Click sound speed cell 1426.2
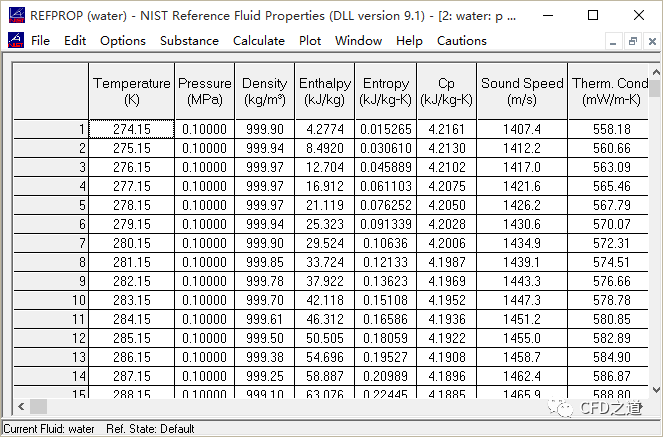This screenshot has height=437, width=663. [522, 205]
